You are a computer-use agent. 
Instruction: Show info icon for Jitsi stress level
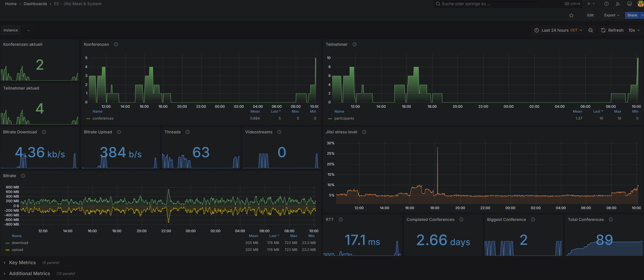[364, 132]
